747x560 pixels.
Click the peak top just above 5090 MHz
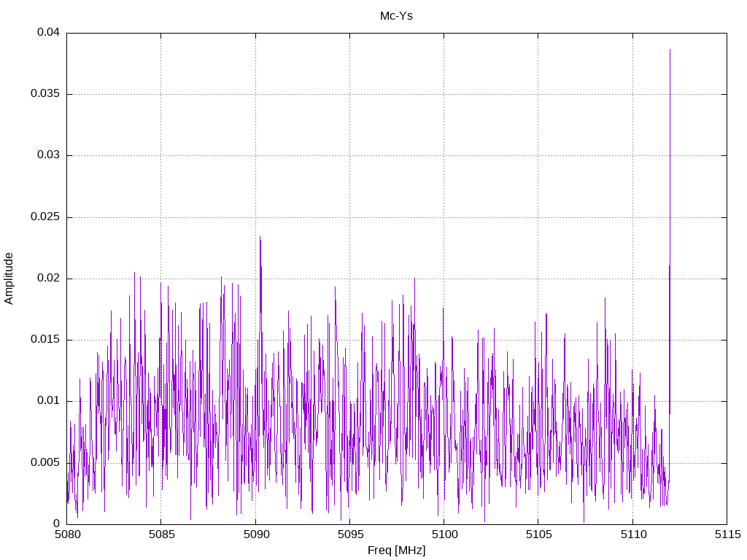point(260,237)
